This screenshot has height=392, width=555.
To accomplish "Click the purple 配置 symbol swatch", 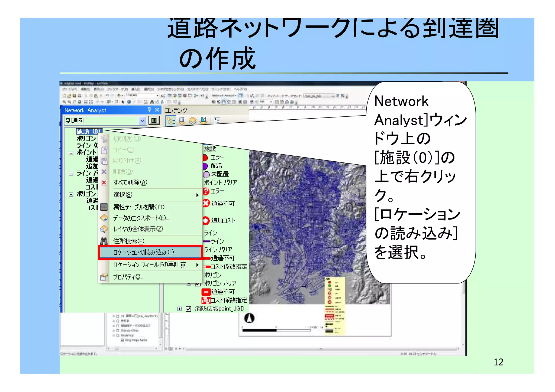I will 205,166.
